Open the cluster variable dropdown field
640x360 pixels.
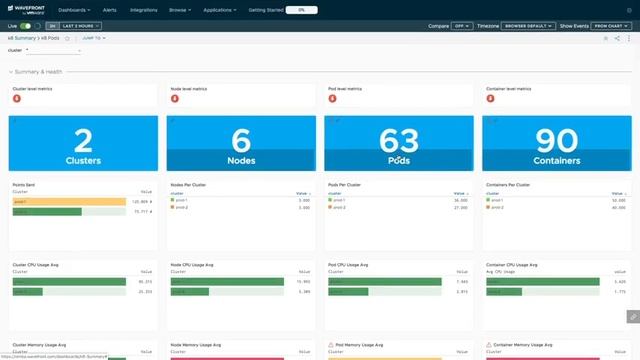pos(53,50)
